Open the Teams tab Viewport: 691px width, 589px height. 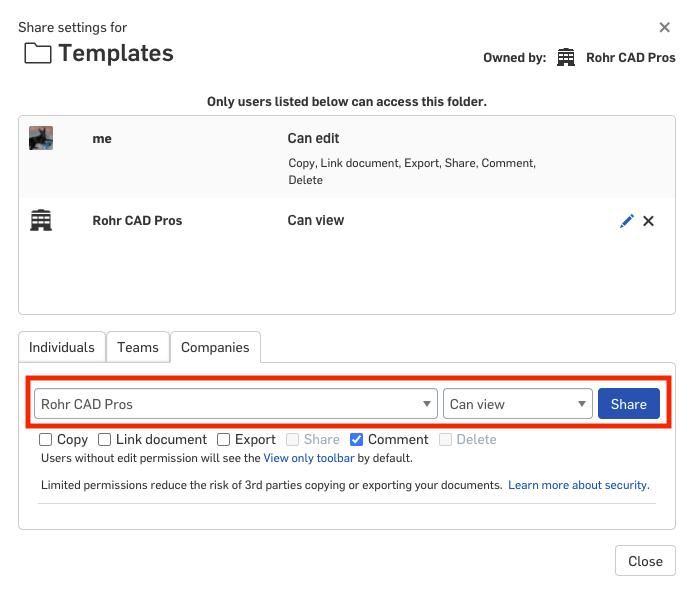(138, 347)
